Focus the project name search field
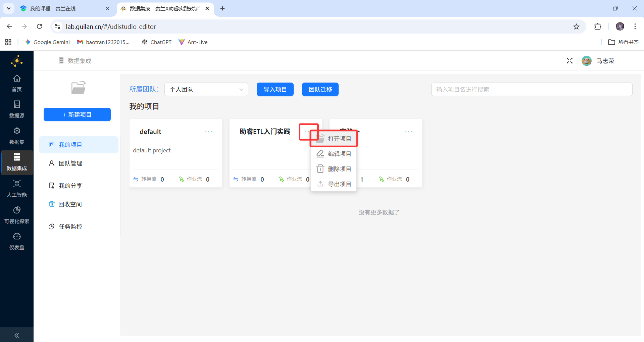Image resolution: width=644 pixels, height=342 pixels. click(x=532, y=89)
